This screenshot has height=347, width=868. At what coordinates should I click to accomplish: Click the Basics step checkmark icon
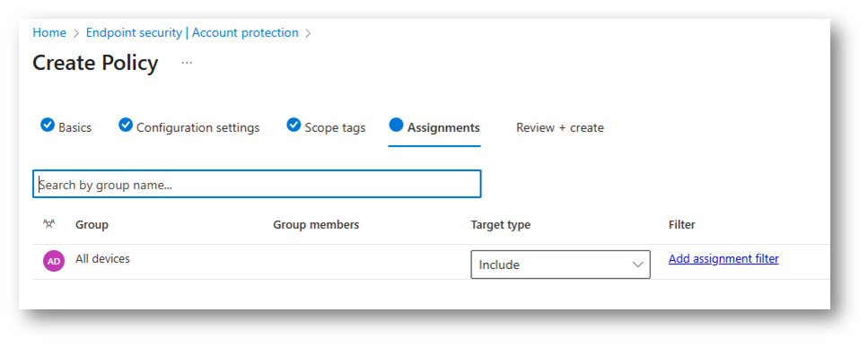click(x=48, y=125)
